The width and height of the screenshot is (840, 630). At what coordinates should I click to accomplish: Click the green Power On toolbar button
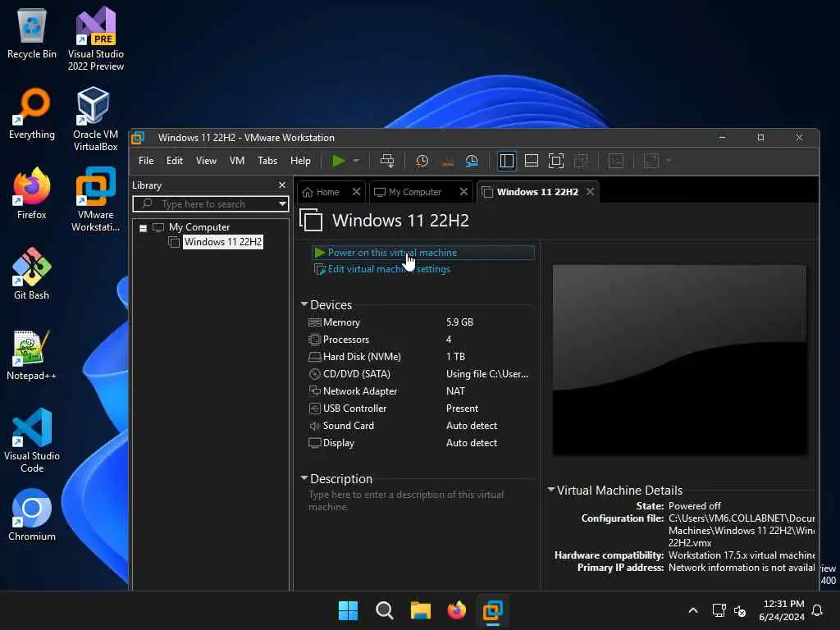[x=338, y=161]
